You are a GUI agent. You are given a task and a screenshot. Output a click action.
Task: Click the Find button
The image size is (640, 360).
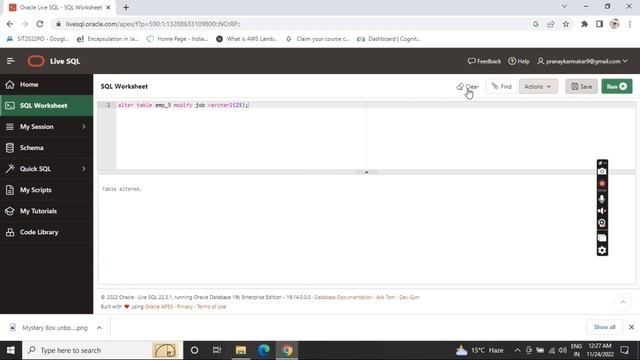coord(501,87)
